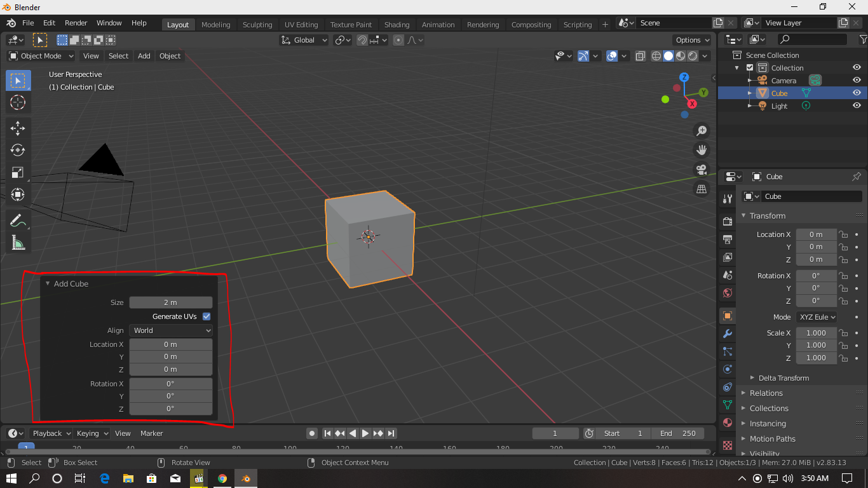Viewport: 868px width, 488px height.
Task: Hide the Cube using its eye icon
Action: pyautogui.click(x=857, y=93)
